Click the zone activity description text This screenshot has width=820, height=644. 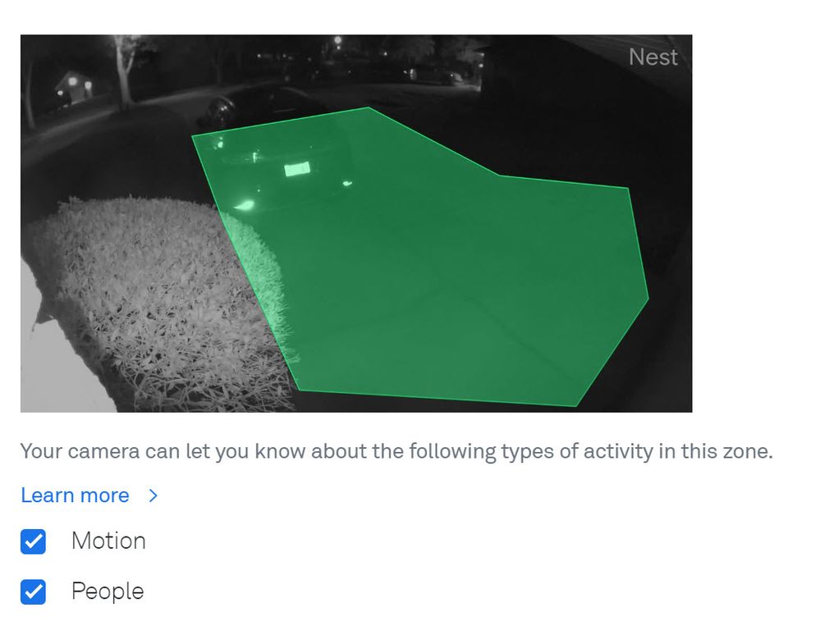tap(396, 451)
